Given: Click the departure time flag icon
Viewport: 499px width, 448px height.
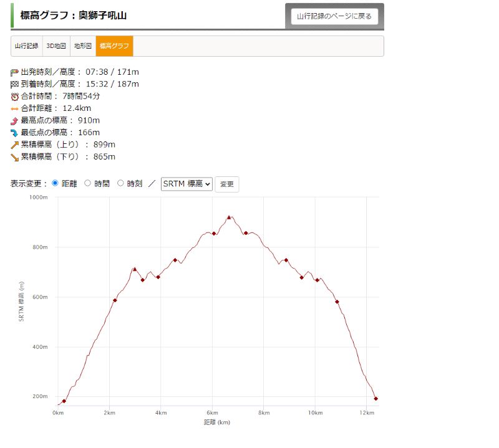Looking at the screenshot, I should pos(15,72).
